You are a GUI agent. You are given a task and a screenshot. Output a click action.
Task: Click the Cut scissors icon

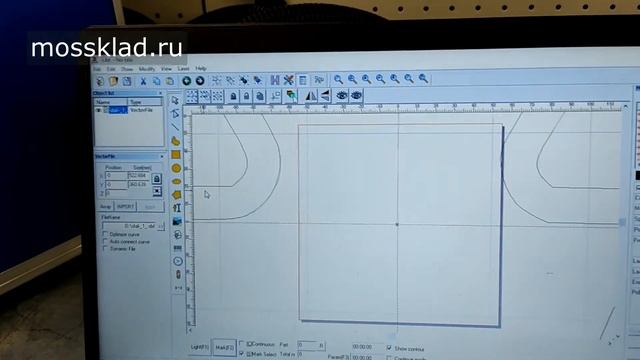[143, 81]
